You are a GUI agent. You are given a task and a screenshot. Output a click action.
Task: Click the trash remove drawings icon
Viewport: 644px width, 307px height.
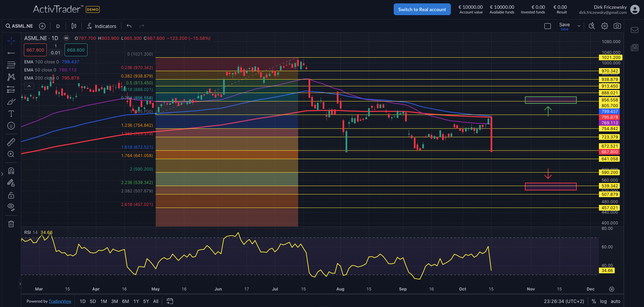[11, 224]
